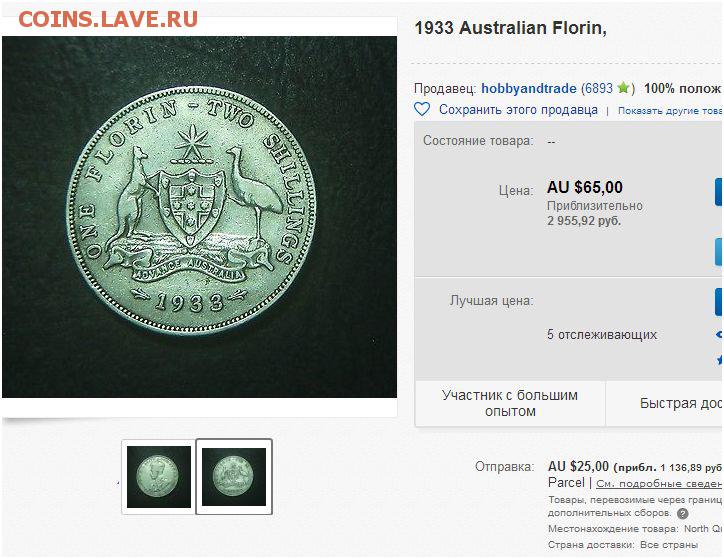Open seller feedback score 6893
724x559 pixels.
(599, 88)
